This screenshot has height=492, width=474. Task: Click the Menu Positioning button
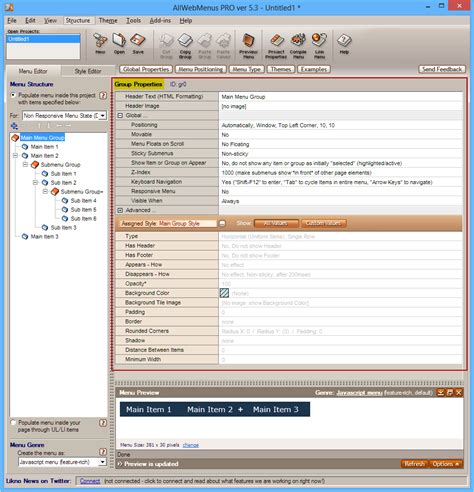(x=200, y=69)
